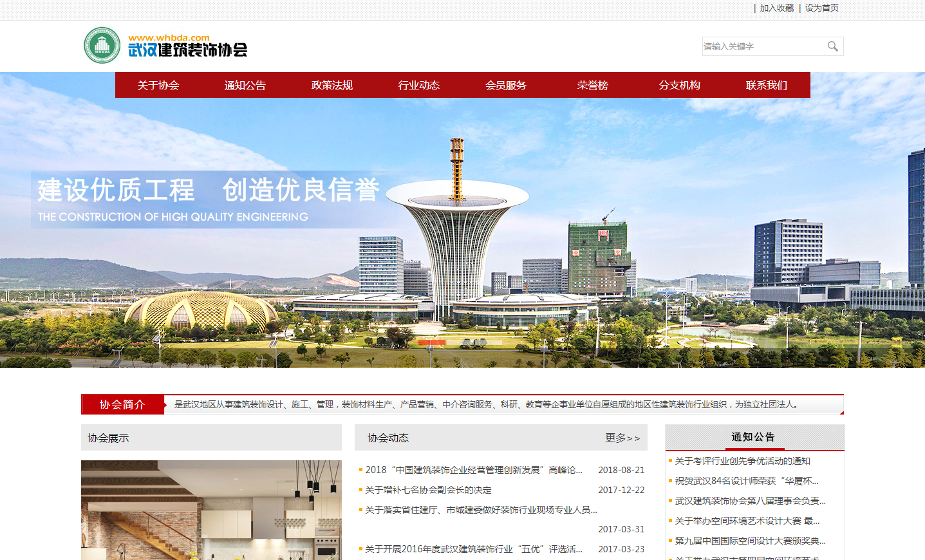Click the green association logo emblem

102,45
